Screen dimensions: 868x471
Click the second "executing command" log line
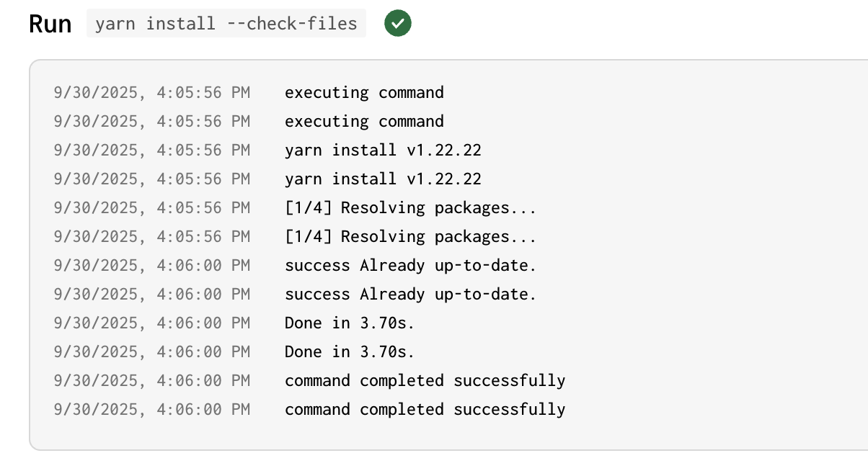click(364, 122)
